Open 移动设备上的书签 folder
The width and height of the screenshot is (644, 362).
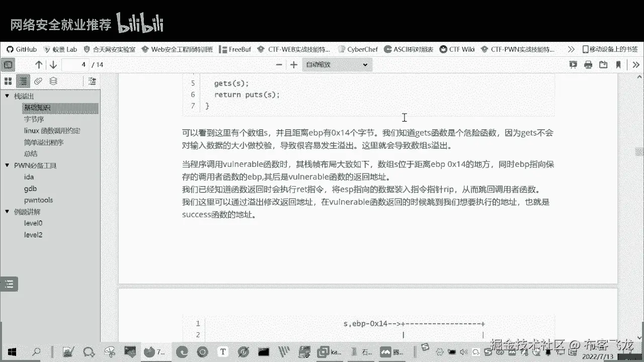pos(610,49)
